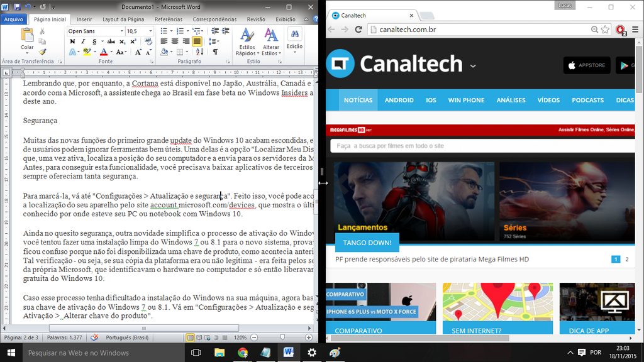Open the Alterar Estilos menu
644x362 pixels.
271,42
